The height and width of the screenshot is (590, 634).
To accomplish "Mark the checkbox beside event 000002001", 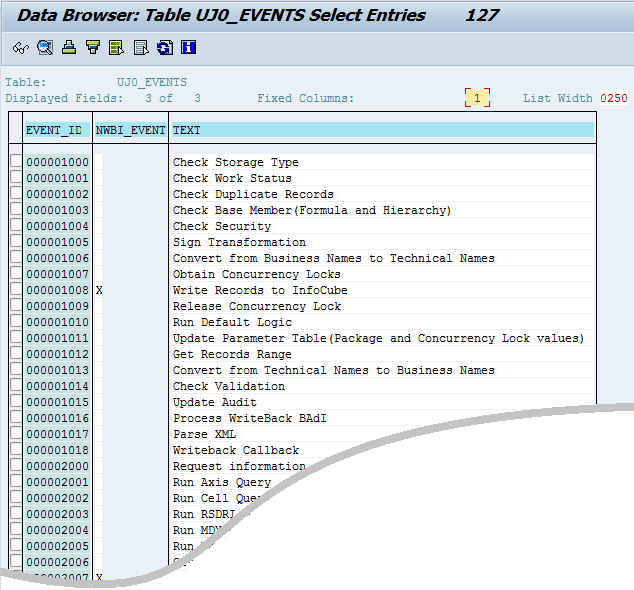I will (x=16, y=482).
